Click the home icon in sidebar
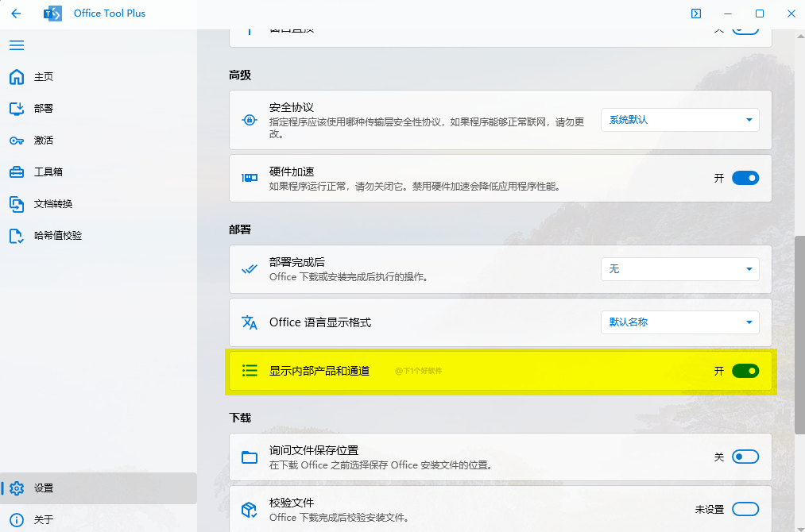 [x=17, y=77]
